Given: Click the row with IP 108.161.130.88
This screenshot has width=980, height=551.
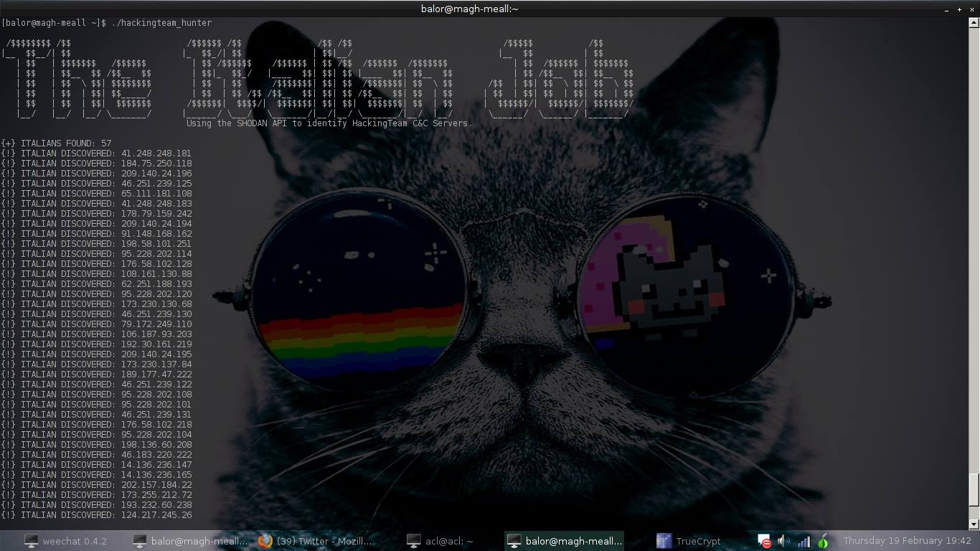Looking at the screenshot, I should point(96,274).
